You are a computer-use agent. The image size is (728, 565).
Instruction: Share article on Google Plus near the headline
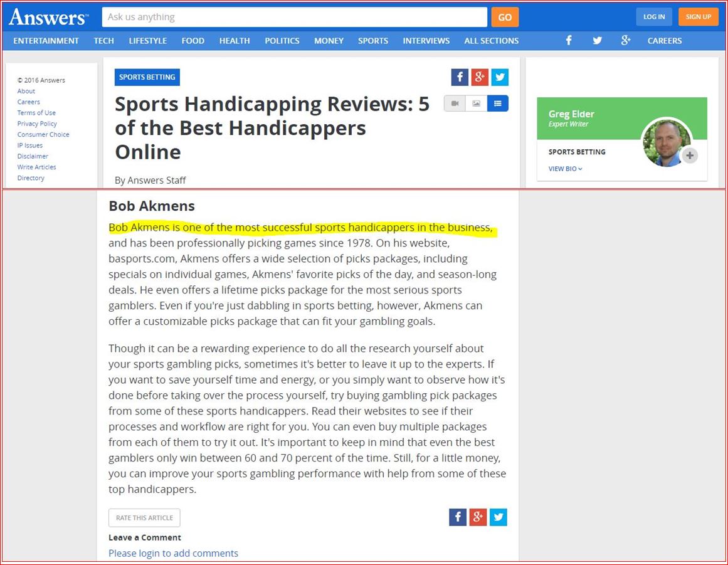pyautogui.click(x=480, y=77)
